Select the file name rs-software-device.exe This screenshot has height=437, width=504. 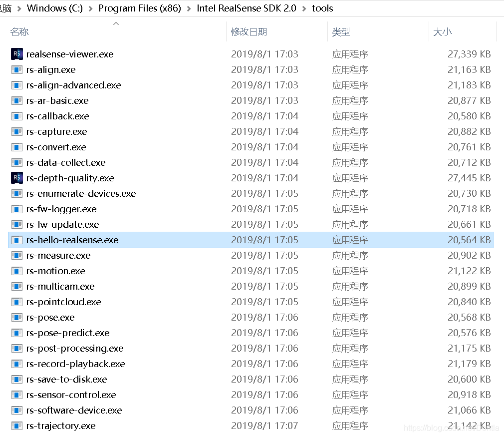click(74, 411)
